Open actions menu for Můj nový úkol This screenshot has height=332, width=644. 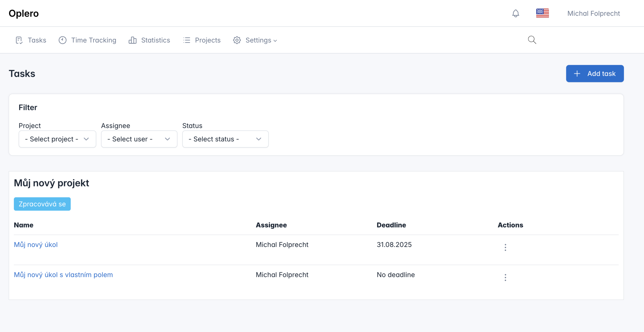point(505,247)
